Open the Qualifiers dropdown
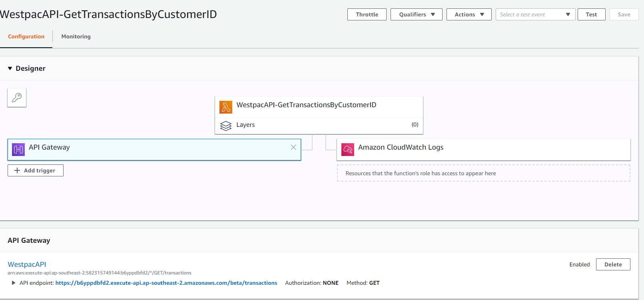Image resolution: width=644 pixels, height=300 pixels. [417, 14]
